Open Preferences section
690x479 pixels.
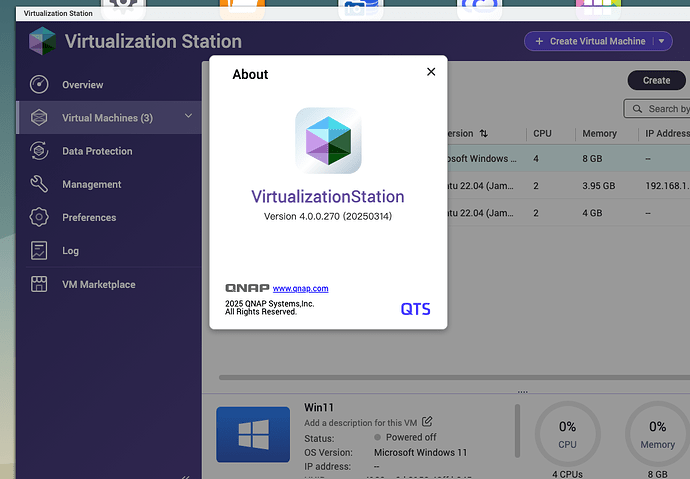click(x=109, y=217)
